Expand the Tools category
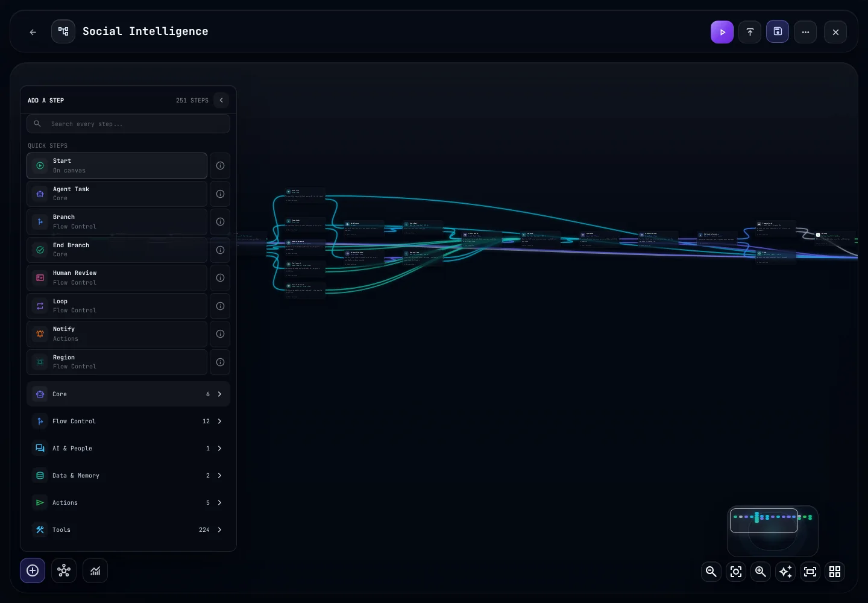 click(x=128, y=529)
